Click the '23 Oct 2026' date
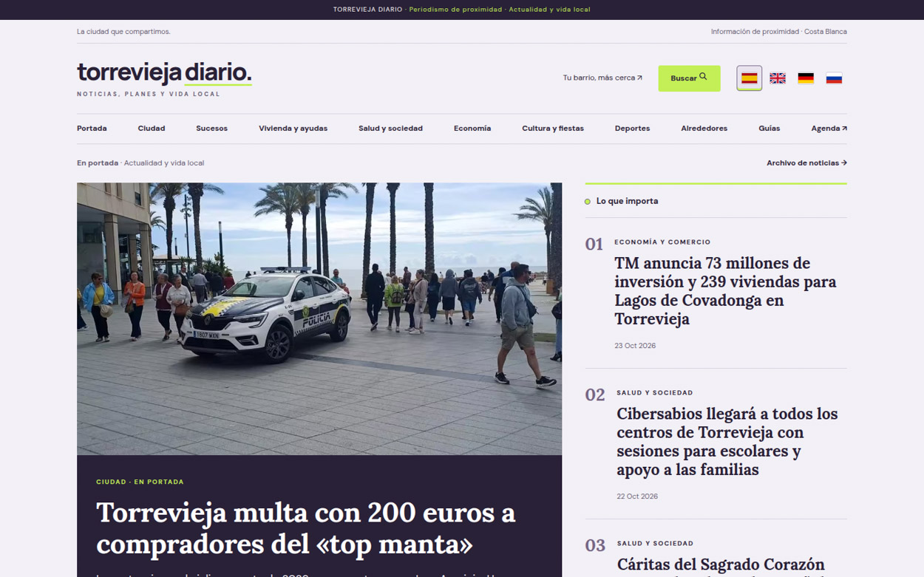This screenshot has width=924, height=577. 635,346
